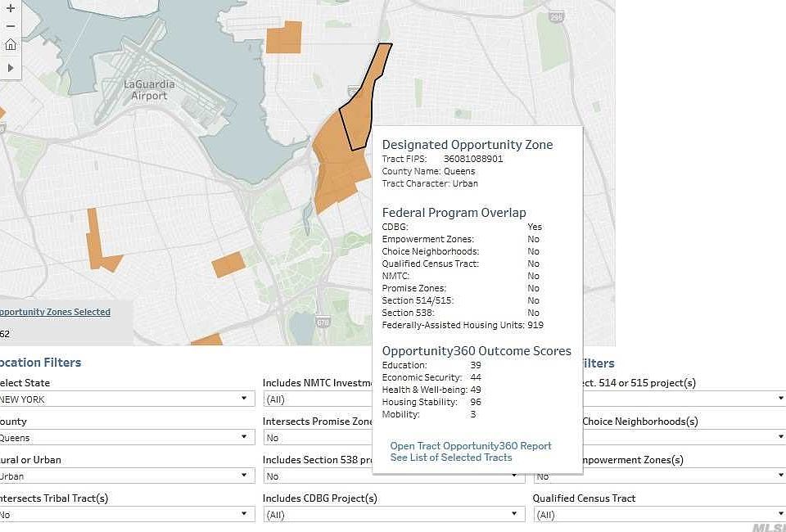786x532 pixels.
Task: Click the Education score 39
Action: 476,365
